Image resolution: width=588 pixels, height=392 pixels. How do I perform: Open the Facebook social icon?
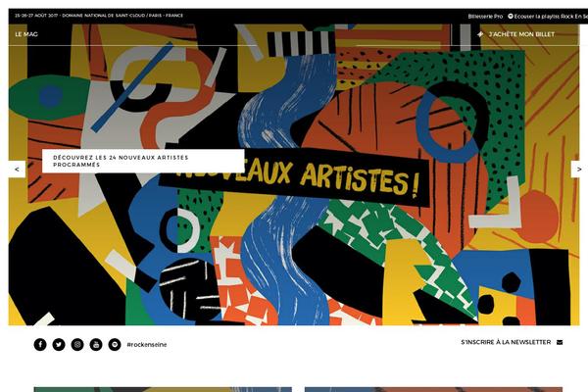coord(40,344)
